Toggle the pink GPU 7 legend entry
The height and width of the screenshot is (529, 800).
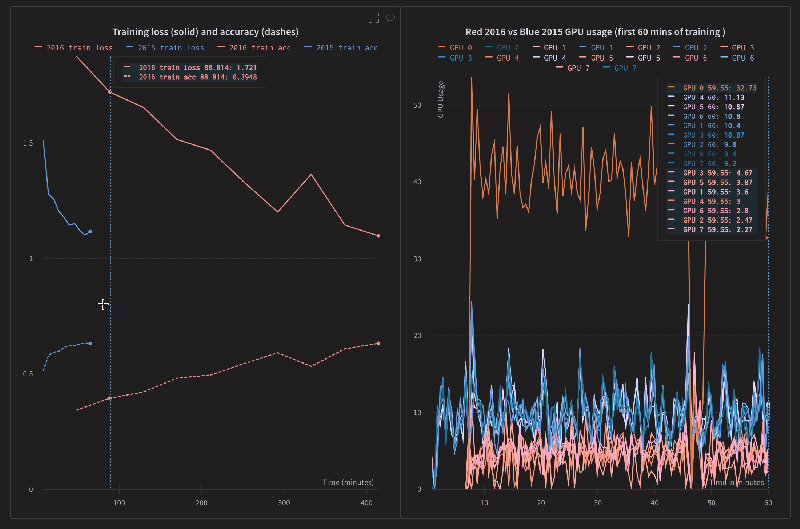click(572, 69)
